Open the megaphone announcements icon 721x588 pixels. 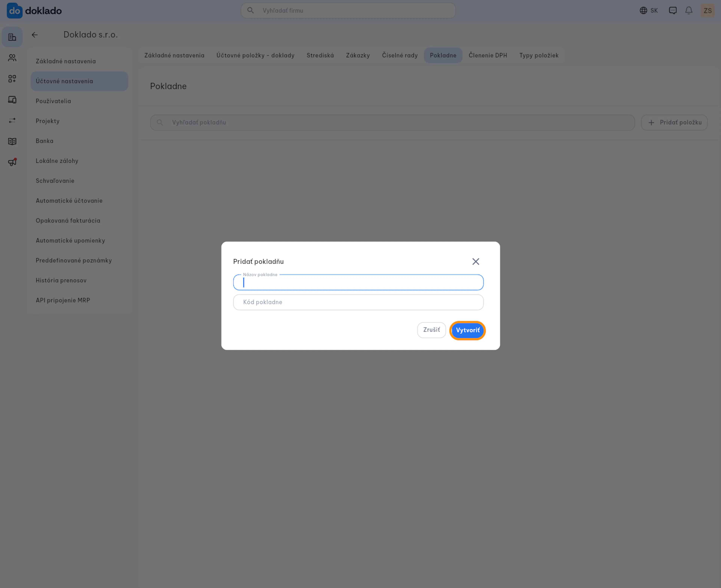[12, 162]
